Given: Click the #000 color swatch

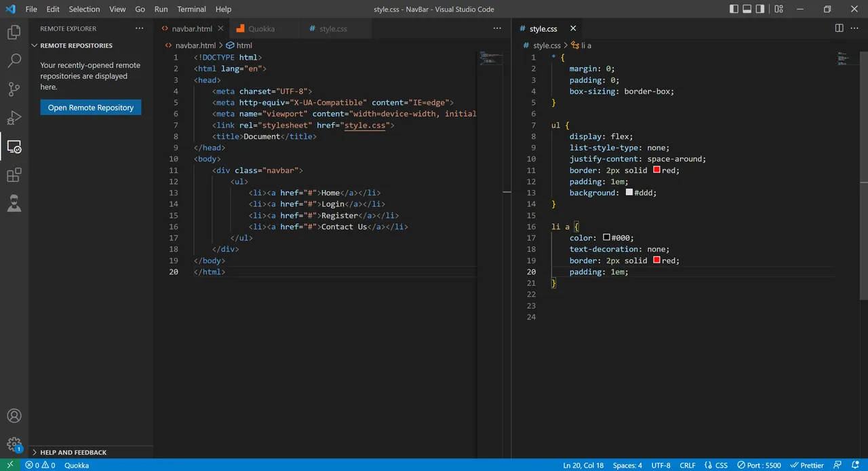Looking at the screenshot, I should (x=606, y=238).
